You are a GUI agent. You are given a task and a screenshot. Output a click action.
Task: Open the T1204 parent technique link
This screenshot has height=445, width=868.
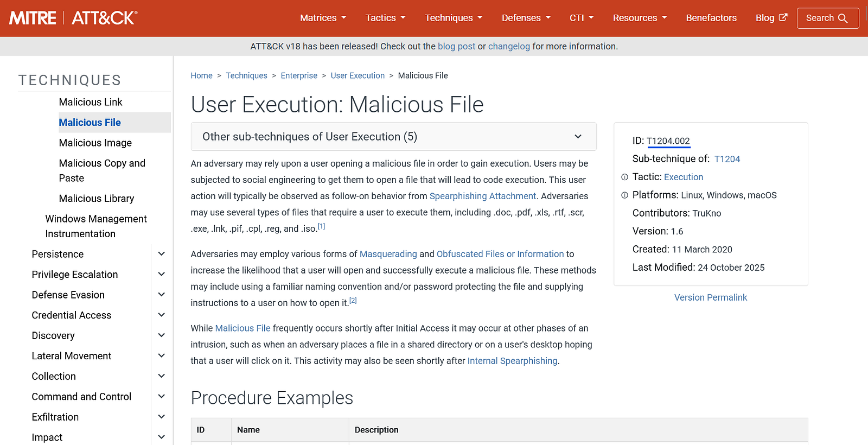point(727,159)
